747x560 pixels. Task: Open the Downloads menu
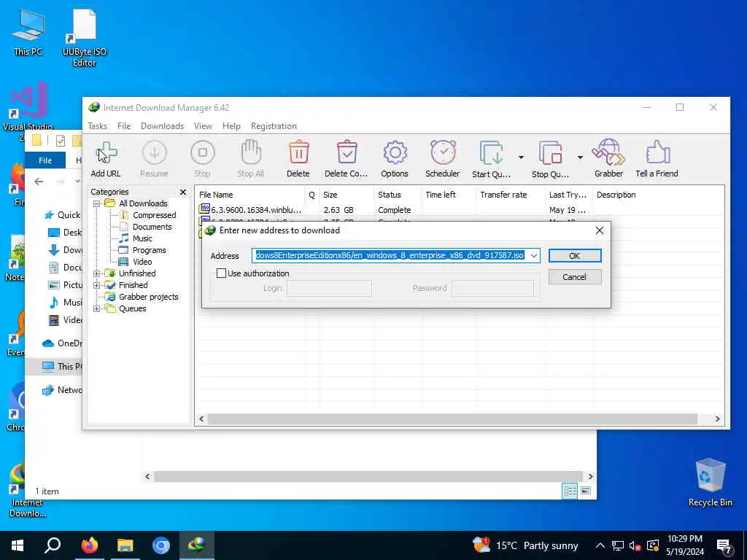[163, 126]
